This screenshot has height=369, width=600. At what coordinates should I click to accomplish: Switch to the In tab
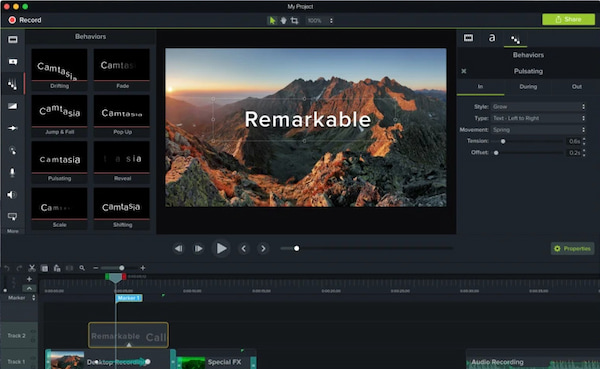[x=480, y=87]
